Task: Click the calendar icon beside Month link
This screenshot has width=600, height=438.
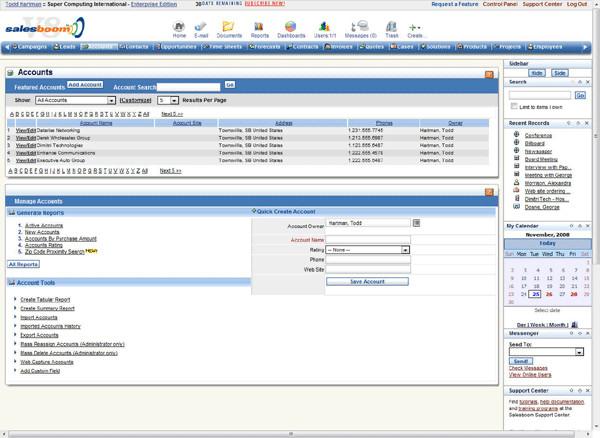Action: pyautogui.click(x=574, y=325)
